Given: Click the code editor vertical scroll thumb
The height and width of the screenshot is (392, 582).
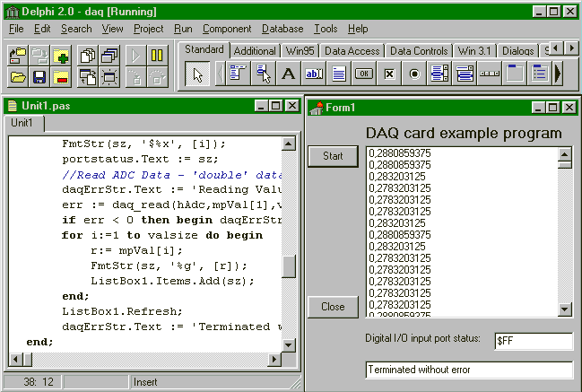Looking at the screenshot, I should pyautogui.click(x=289, y=266).
